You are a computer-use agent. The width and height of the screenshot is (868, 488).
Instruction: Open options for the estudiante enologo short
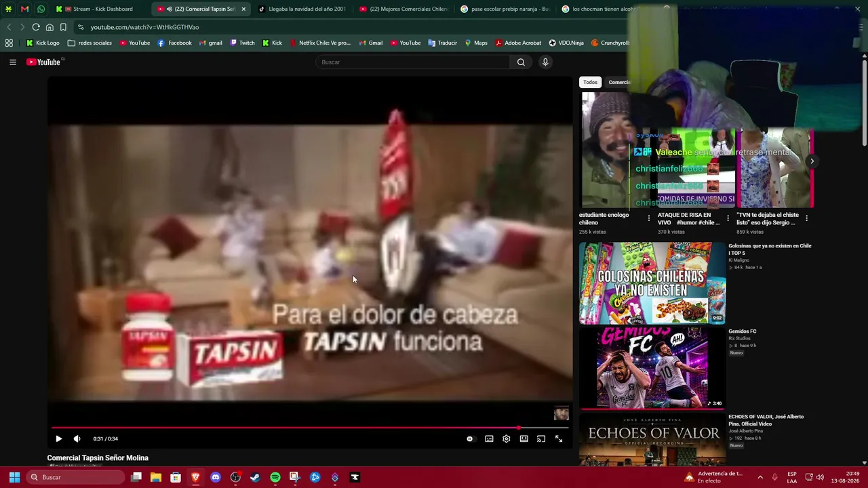tap(649, 218)
